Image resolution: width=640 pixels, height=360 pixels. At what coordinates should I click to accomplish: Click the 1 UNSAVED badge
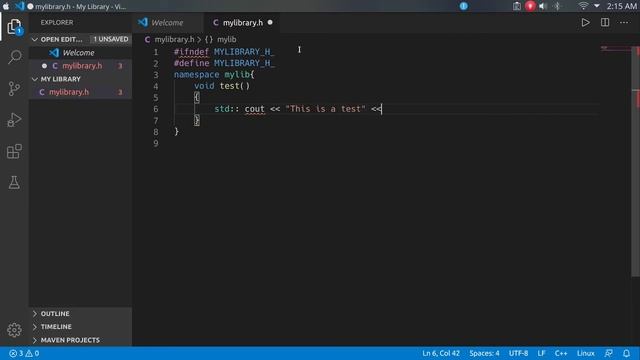(x=110, y=39)
